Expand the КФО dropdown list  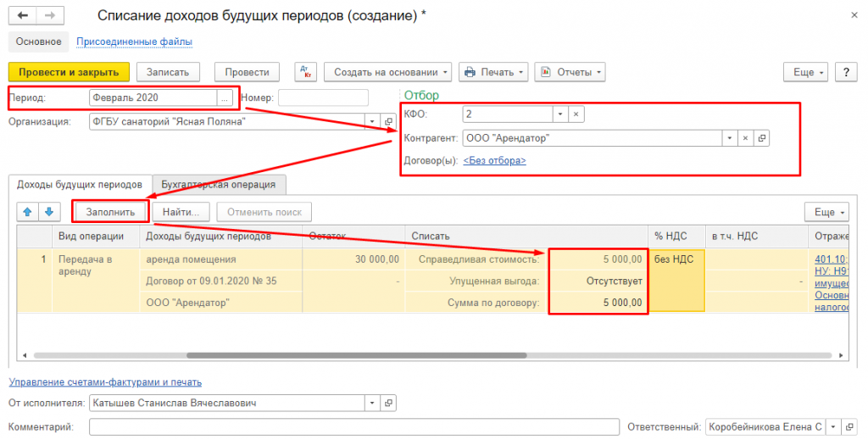coord(559,114)
